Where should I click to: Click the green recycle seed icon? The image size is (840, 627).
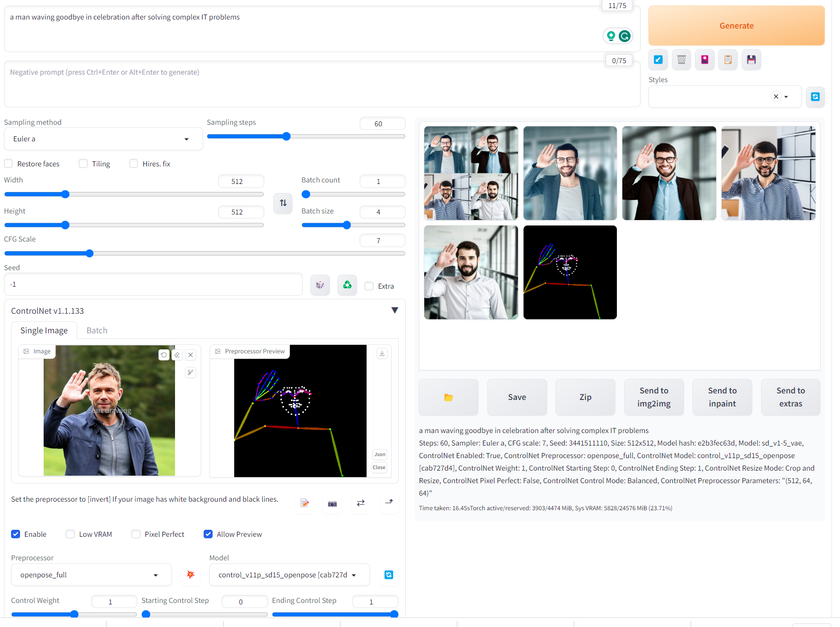[x=347, y=285]
